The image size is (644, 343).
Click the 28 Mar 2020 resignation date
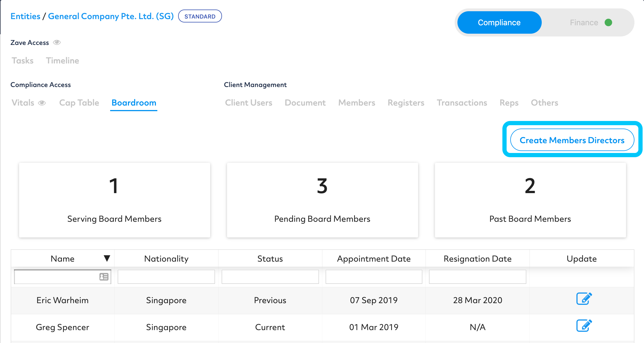pos(477,300)
